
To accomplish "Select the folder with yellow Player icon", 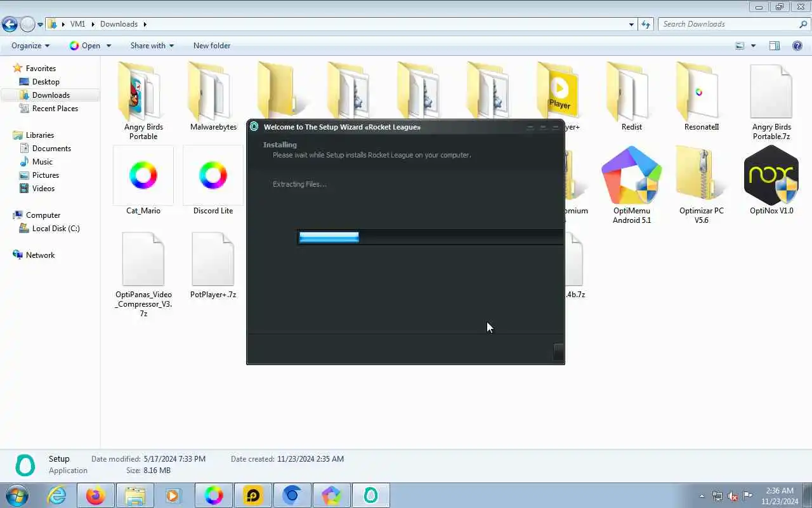I will (x=558, y=89).
